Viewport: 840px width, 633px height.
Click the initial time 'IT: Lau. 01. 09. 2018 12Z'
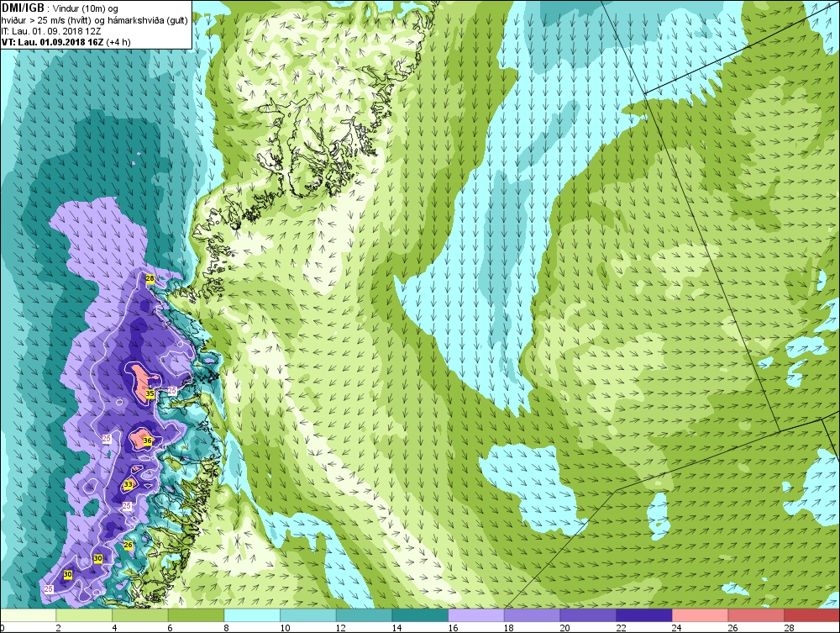point(51,31)
